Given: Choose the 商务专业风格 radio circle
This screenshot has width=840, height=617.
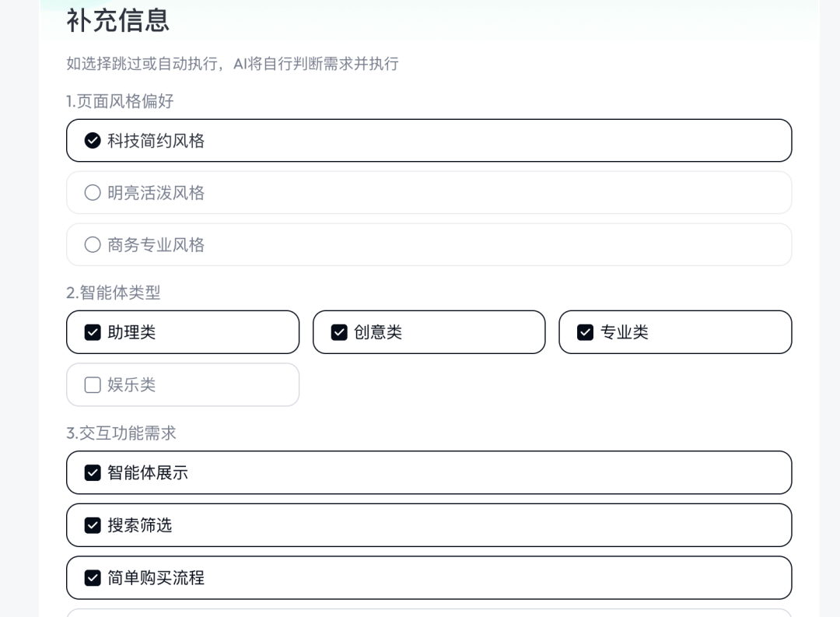Looking at the screenshot, I should click(93, 244).
